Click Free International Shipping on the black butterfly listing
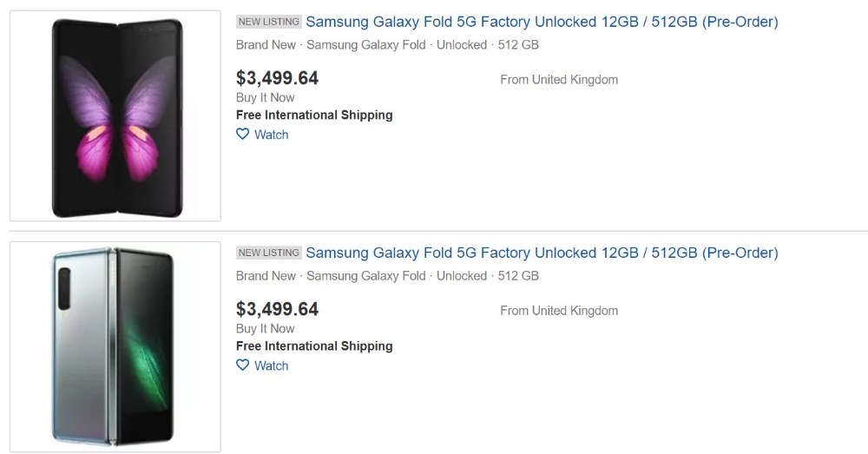Viewport: 868px width, 454px height. (314, 115)
